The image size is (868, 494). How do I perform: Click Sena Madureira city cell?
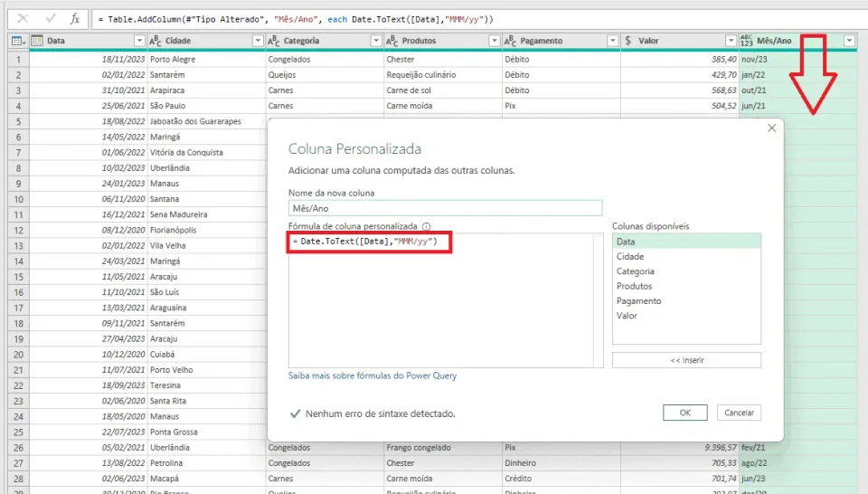point(206,214)
